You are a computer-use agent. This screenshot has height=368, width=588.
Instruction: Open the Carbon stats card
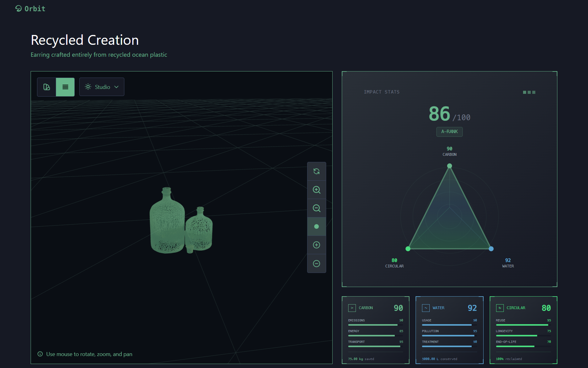click(x=375, y=330)
